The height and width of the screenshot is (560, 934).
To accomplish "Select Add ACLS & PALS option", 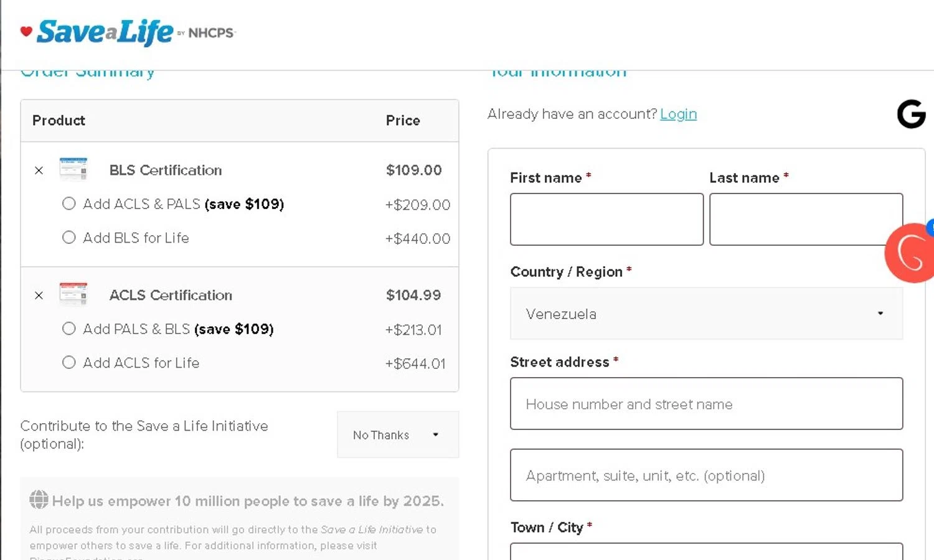I will 69,203.
